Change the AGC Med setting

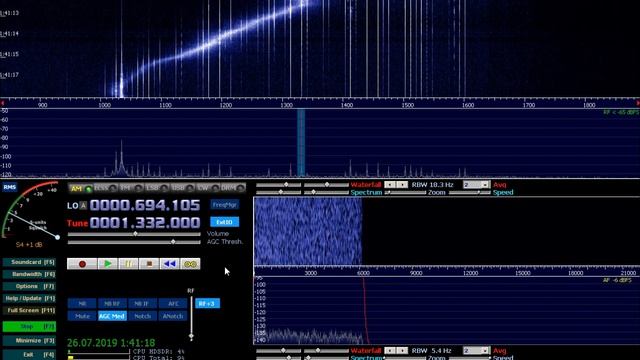[112, 316]
